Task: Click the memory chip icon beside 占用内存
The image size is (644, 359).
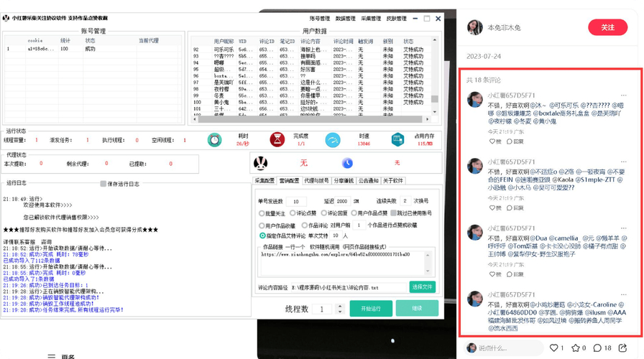Action: 397,139
